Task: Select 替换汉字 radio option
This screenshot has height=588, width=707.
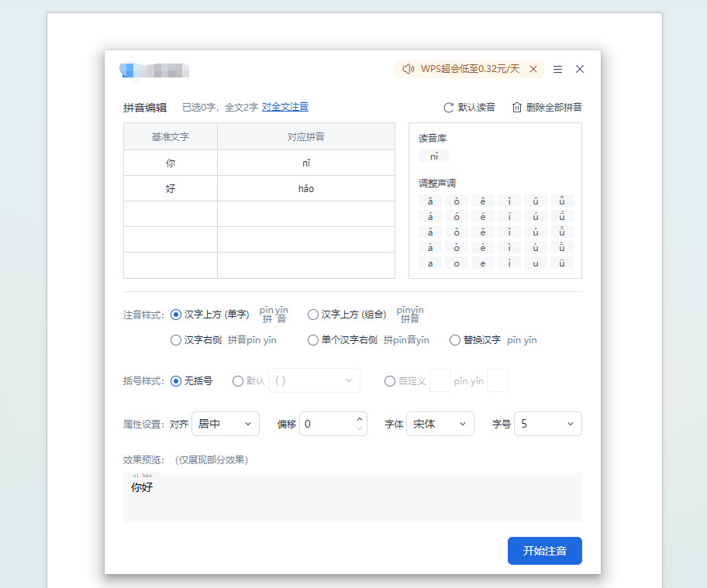Action: (455, 340)
